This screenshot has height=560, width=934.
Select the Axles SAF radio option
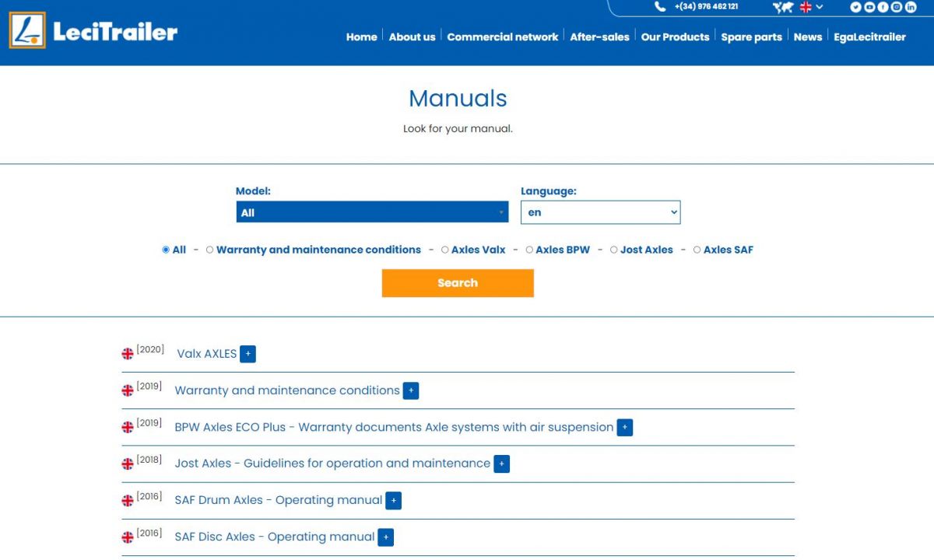[x=697, y=250]
